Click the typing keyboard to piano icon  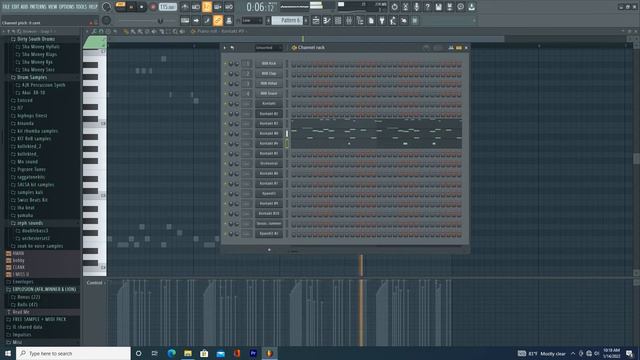[185, 20]
